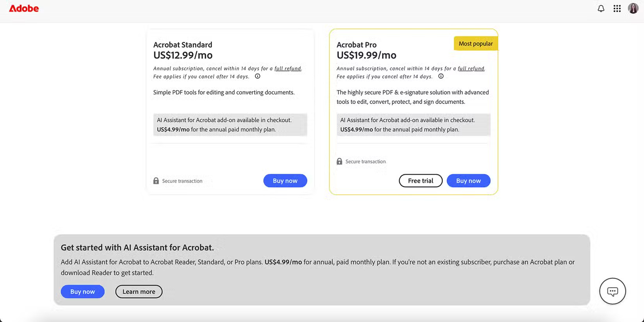Image resolution: width=644 pixels, height=322 pixels.
Task: Click the secure transaction lock on Standard card
Action: tap(156, 180)
